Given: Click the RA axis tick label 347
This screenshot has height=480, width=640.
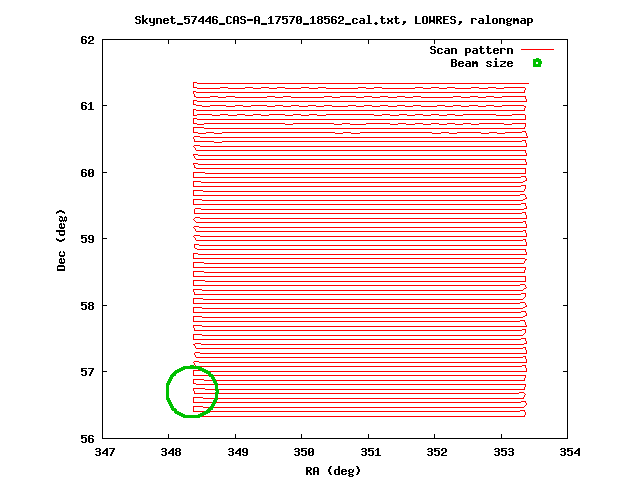Looking at the screenshot, I should [105, 452].
